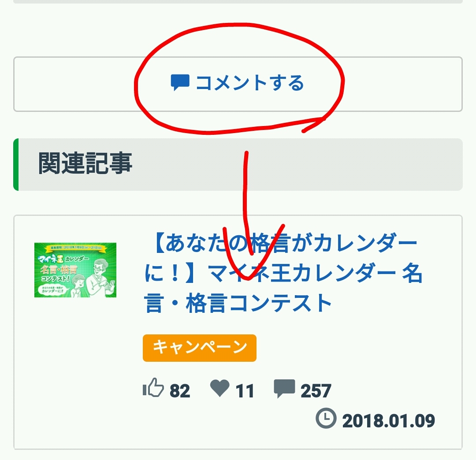This screenshot has width=476, height=460.
Task: Click the favorite count 11
Action: coord(245,391)
